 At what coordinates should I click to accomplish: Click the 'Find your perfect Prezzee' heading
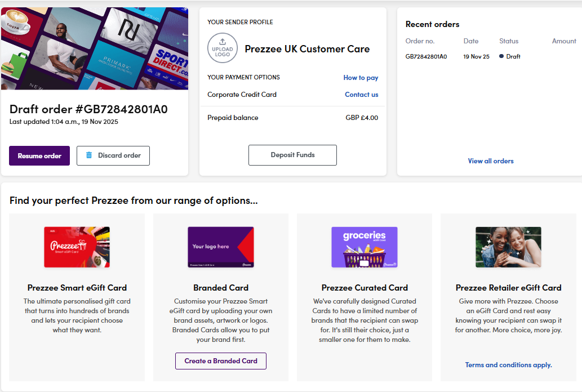(x=134, y=201)
